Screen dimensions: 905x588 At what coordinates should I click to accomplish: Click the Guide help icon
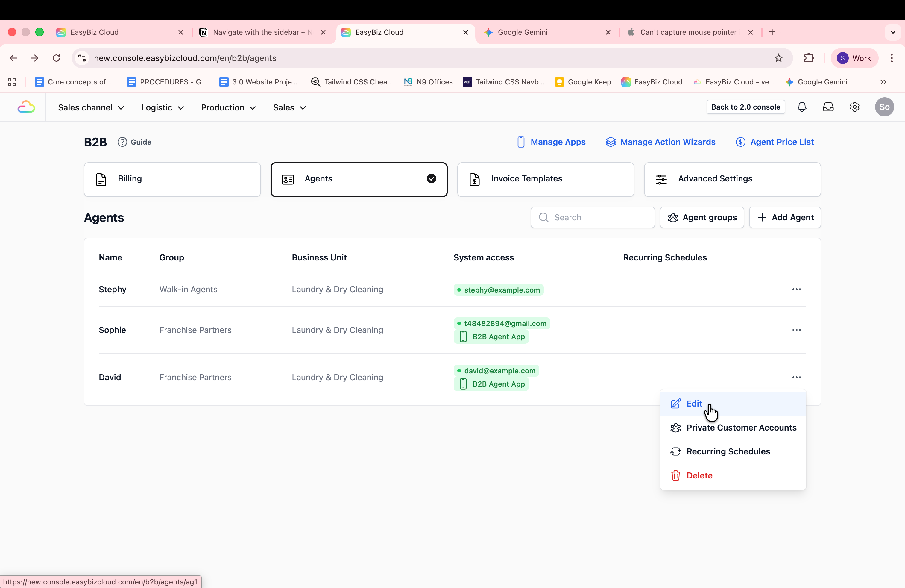122,142
